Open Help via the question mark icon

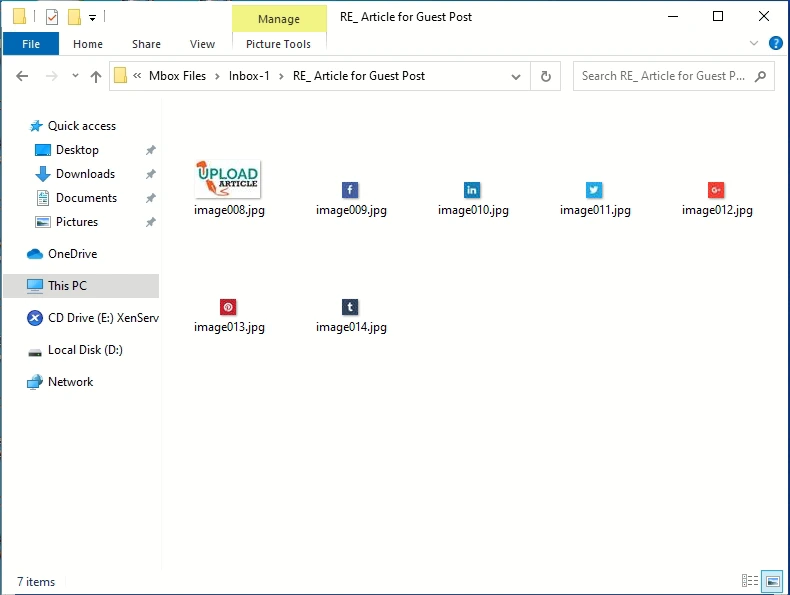(x=775, y=43)
